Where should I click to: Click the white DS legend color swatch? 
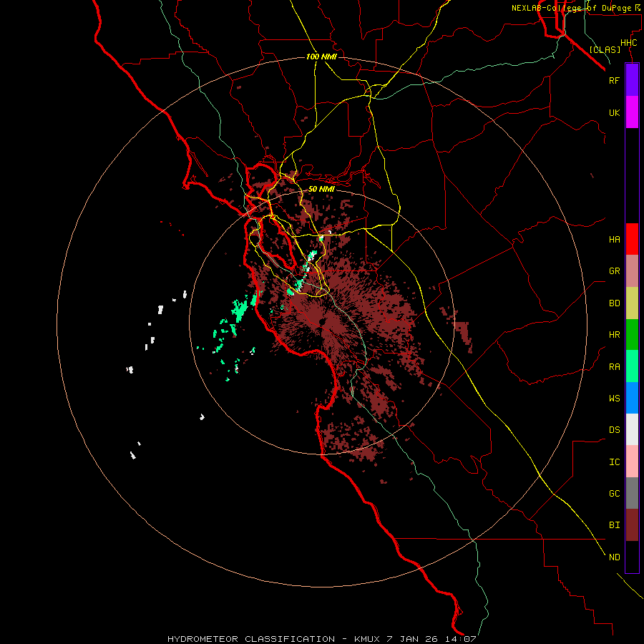click(632, 429)
